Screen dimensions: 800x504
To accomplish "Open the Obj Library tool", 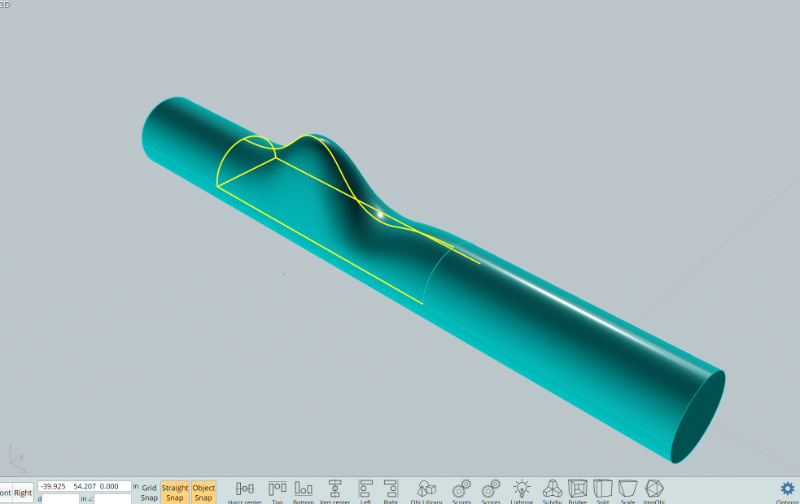I will pos(426,490).
